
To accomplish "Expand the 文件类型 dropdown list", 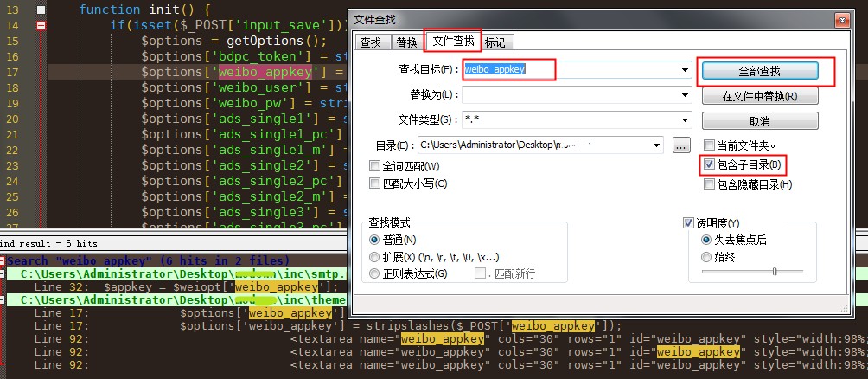I will (685, 120).
